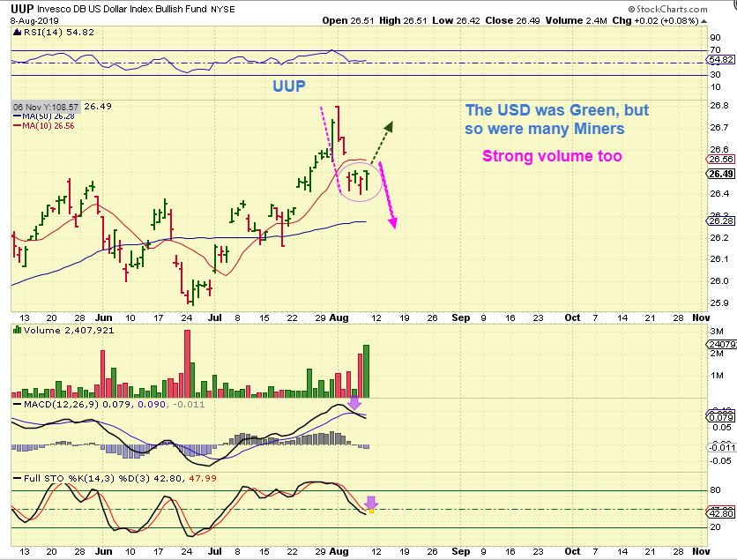Screen dimensions: 737x560
Task: Click the 30 level on the RSI axis
Action: [715, 75]
